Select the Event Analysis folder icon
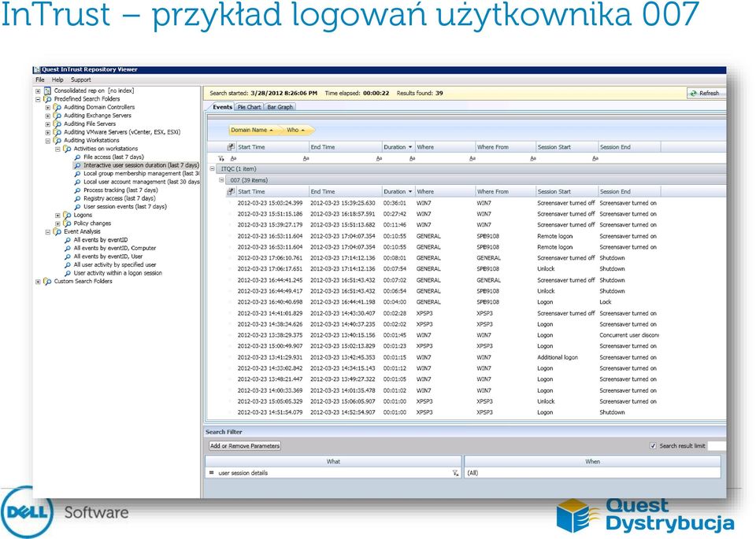The height and width of the screenshot is (539, 756). coord(57,231)
